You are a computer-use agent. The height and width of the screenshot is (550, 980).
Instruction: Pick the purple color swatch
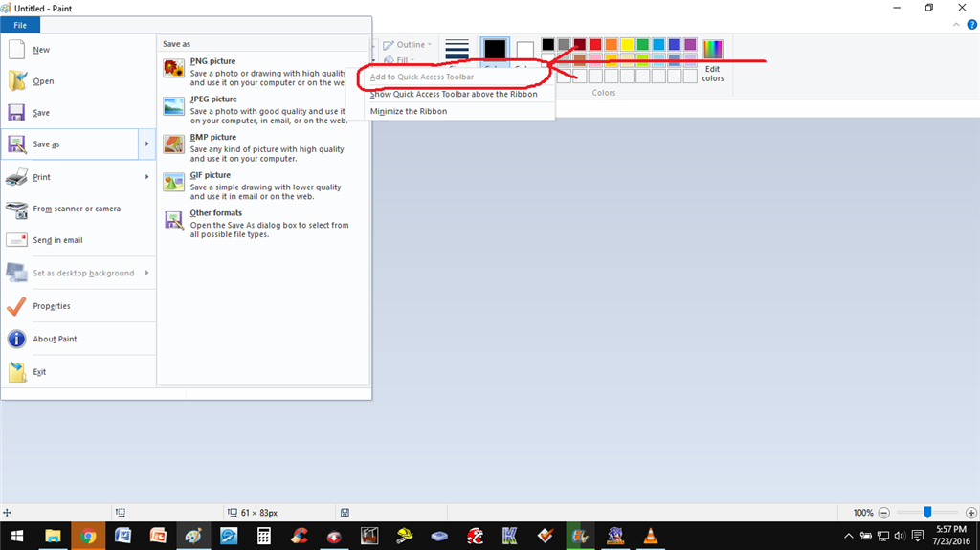pyautogui.click(x=690, y=44)
